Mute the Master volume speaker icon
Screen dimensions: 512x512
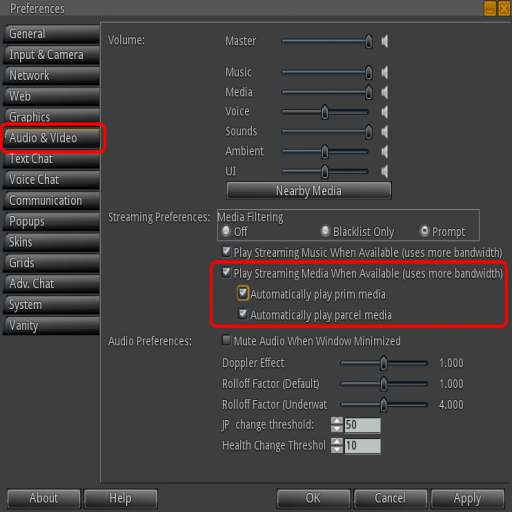(385, 41)
